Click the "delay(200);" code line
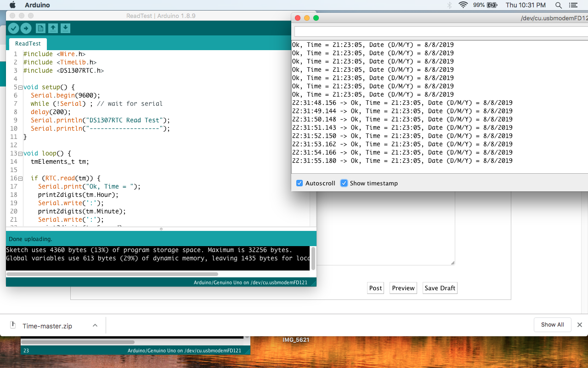 pyautogui.click(x=51, y=112)
